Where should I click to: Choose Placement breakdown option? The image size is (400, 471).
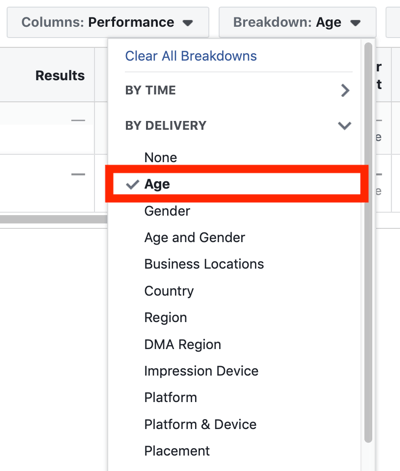pos(177,451)
